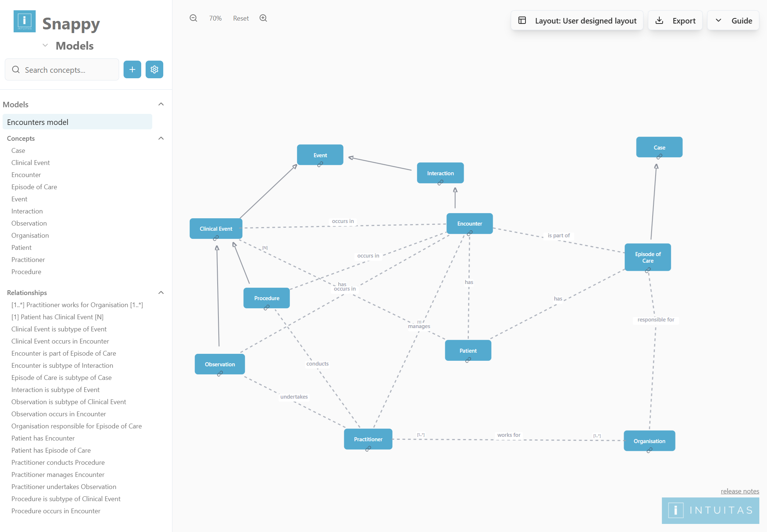Click the zoom out magnifier icon

pyautogui.click(x=193, y=18)
